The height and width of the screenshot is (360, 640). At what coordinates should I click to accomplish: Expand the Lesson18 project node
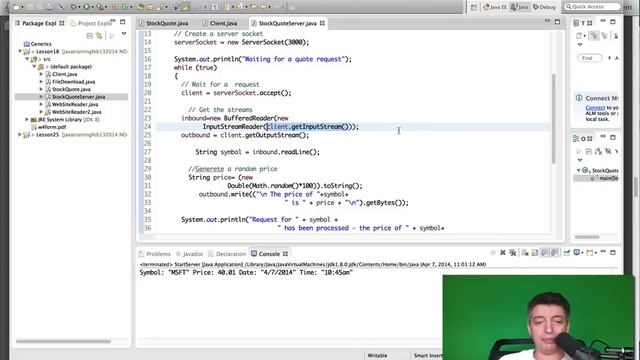(20, 51)
